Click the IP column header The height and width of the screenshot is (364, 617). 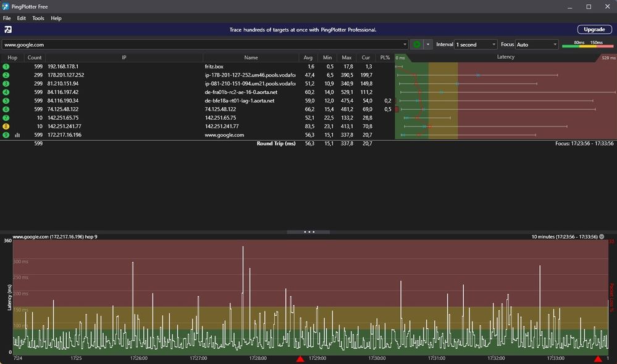pyautogui.click(x=124, y=57)
